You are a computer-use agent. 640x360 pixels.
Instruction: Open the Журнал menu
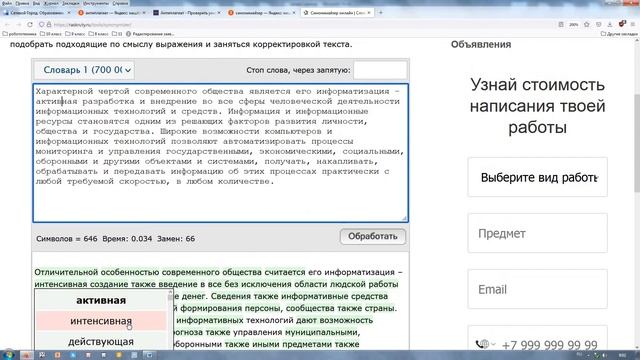pyautogui.click(x=51, y=3)
